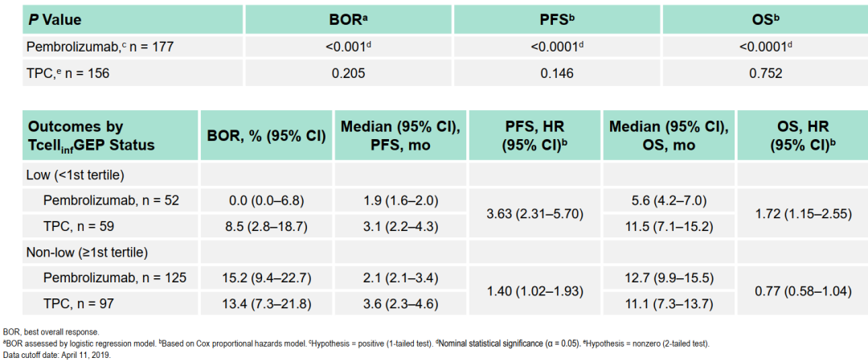Select the data cutoff date footnote

pyautogui.click(x=56, y=354)
